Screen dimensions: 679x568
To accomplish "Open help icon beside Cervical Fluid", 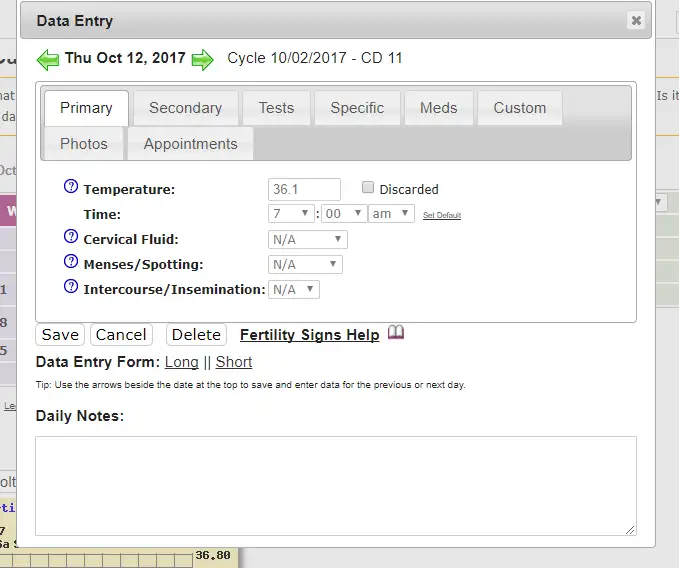I will click(x=71, y=237).
